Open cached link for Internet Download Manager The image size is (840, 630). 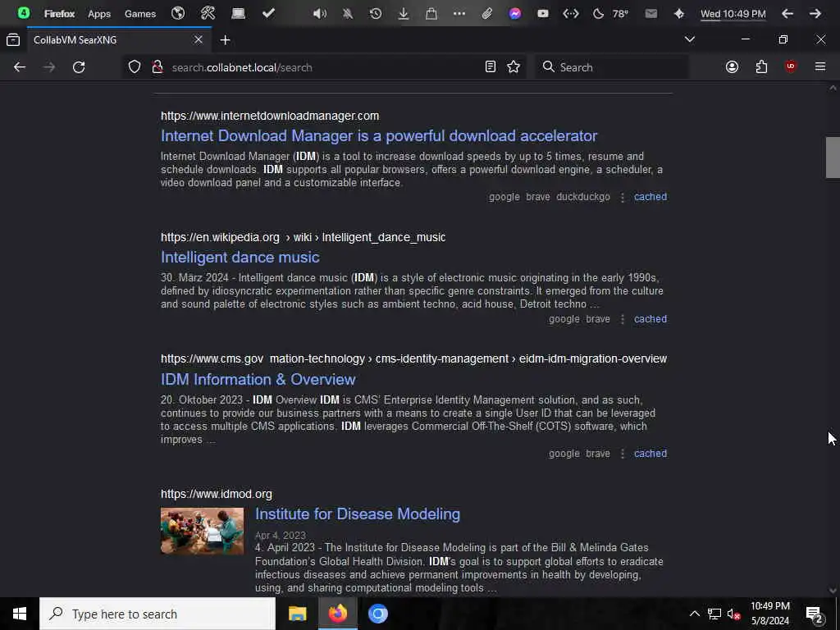tap(651, 197)
